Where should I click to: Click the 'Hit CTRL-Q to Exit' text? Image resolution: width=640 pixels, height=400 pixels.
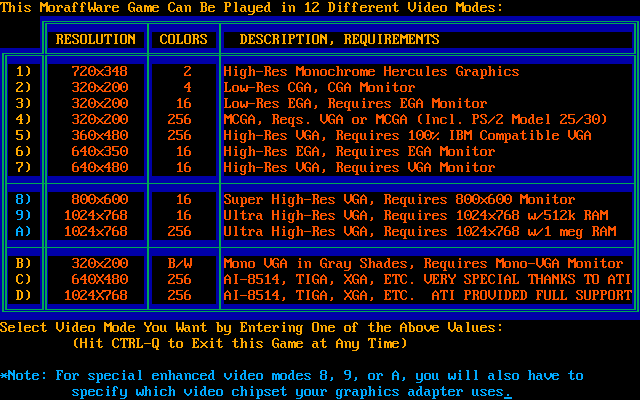click(240, 344)
